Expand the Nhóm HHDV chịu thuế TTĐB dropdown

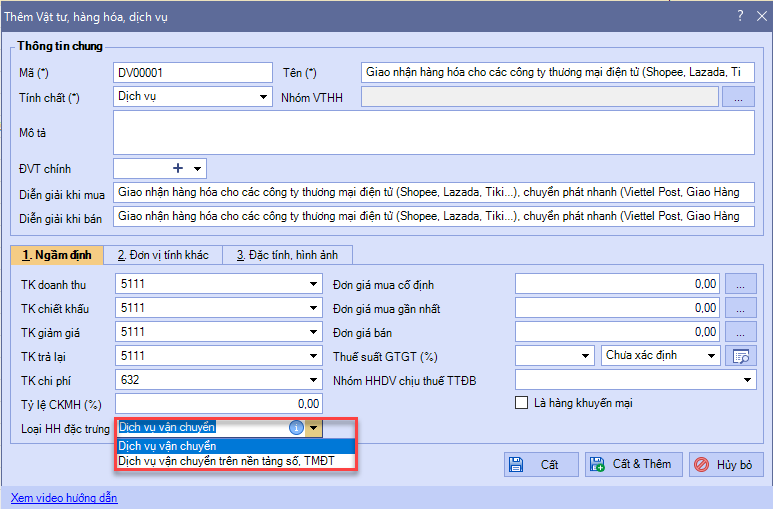pyautogui.click(x=748, y=380)
